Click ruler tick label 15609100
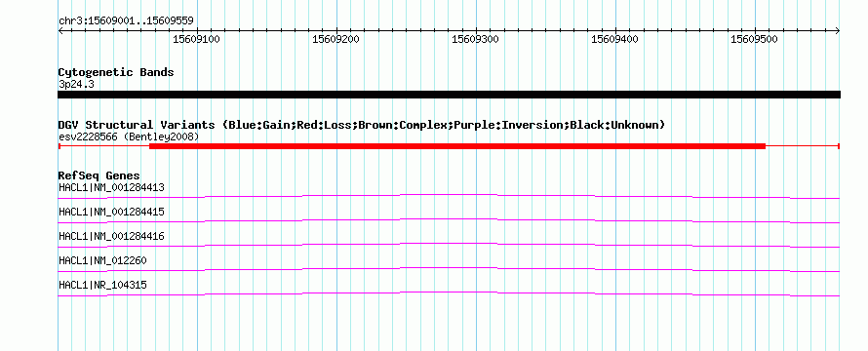The height and width of the screenshot is (351, 868). point(196,39)
